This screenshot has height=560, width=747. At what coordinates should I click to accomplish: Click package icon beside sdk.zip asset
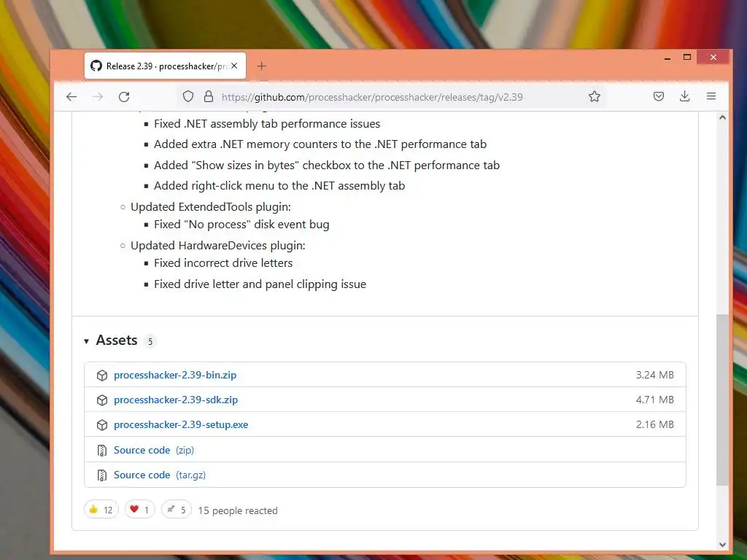102,400
